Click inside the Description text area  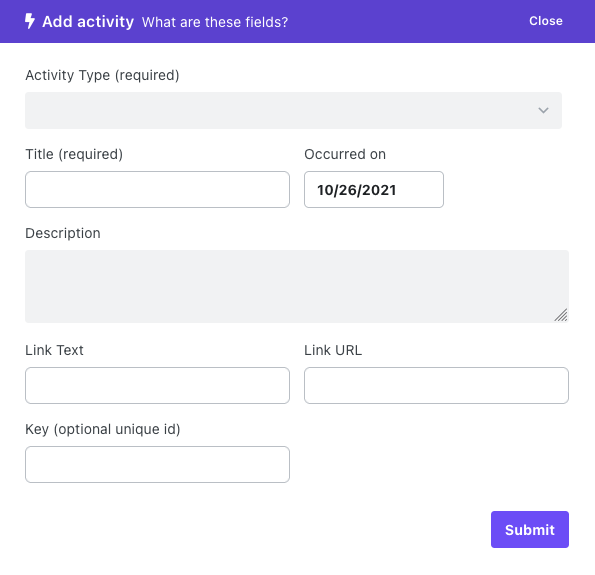(297, 287)
